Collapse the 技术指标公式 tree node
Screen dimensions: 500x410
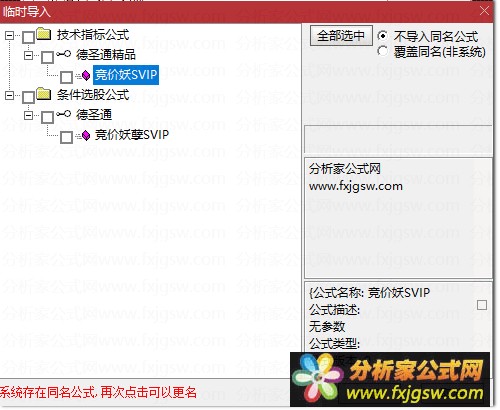[x=10, y=35]
